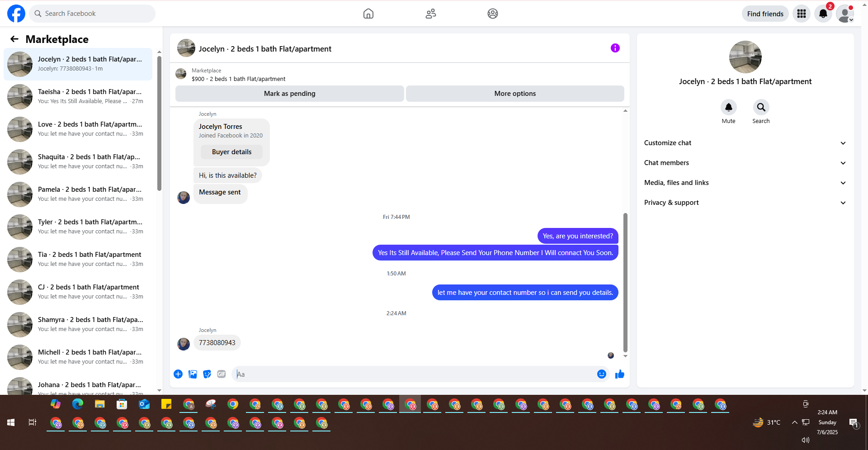This screenshot has width=868, height=450.
Task: Open Shaquita conversation in list
Action: (78, 161)
